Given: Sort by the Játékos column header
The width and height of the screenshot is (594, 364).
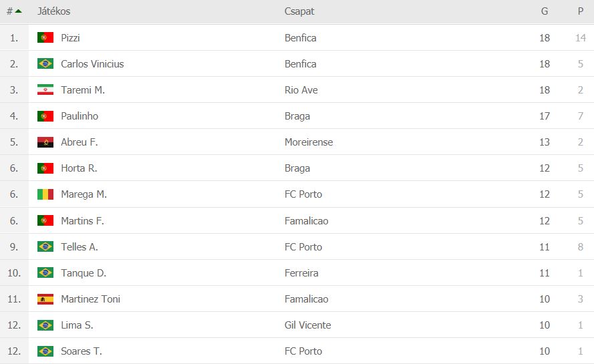Looking at the screenshot, I should point(54,11).
